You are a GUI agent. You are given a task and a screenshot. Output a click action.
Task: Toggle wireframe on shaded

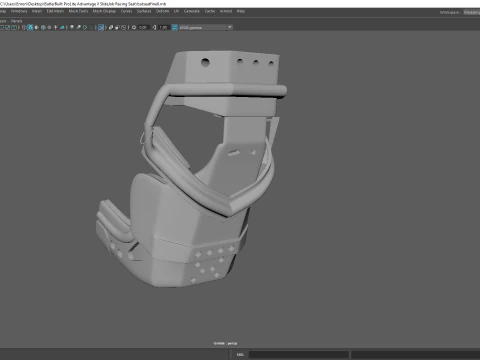[x=43, y=27]
